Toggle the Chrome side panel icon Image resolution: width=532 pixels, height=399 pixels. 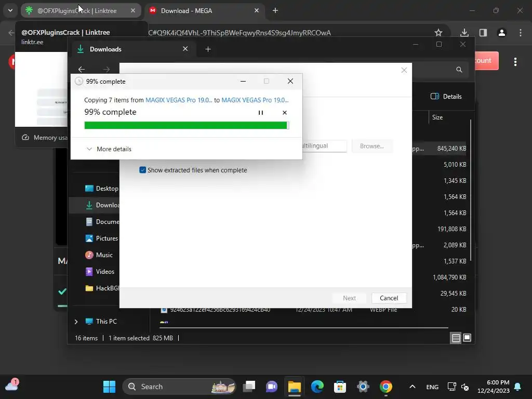tap(483, 33)
